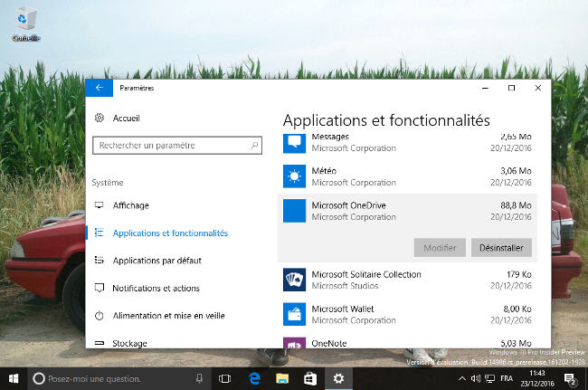The width and height of the screenshot is (588, 390).
Task: Open the Corbeille recycle bin on desktop
Action: (26, 24)
